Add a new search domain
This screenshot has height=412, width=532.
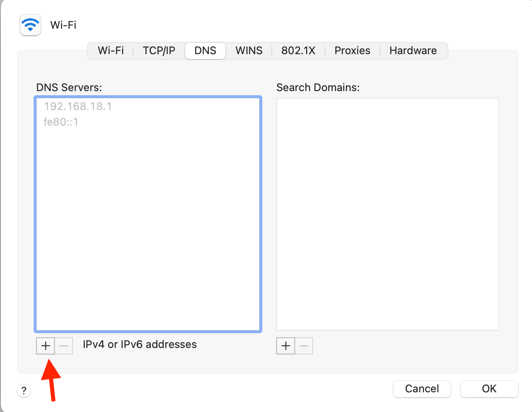tap(285, 346)
